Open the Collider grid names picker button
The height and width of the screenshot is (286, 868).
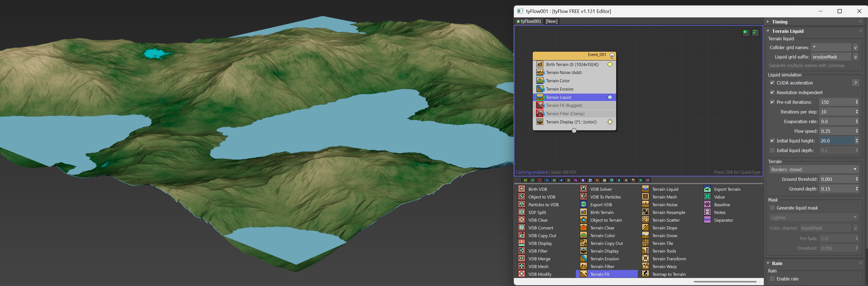click(855, 47)
